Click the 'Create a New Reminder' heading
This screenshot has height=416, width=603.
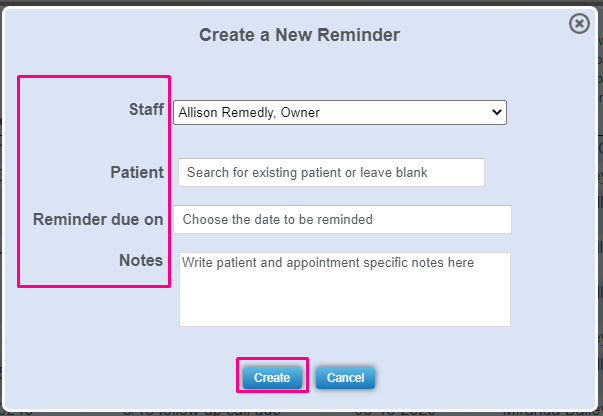(x=300, y=35)
